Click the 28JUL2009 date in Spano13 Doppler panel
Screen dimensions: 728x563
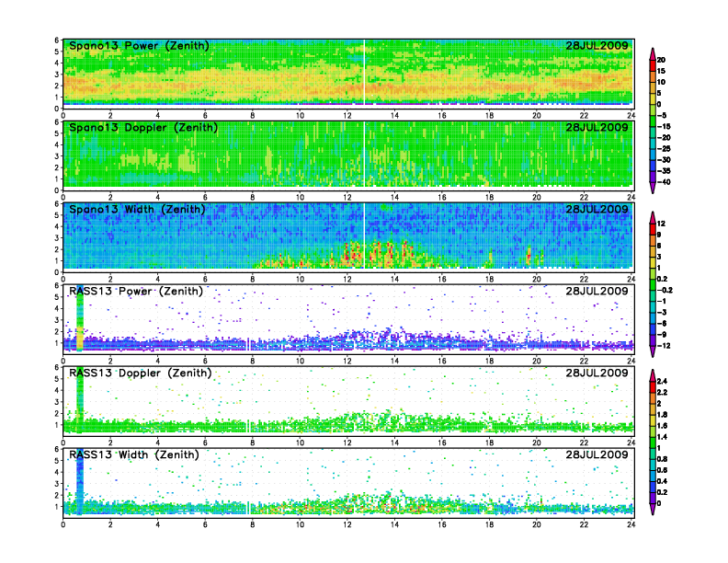597,127
